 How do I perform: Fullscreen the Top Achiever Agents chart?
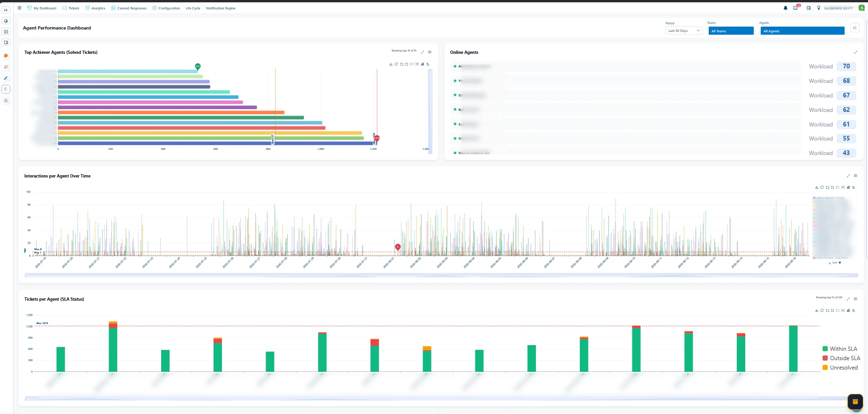click(423, 52)
